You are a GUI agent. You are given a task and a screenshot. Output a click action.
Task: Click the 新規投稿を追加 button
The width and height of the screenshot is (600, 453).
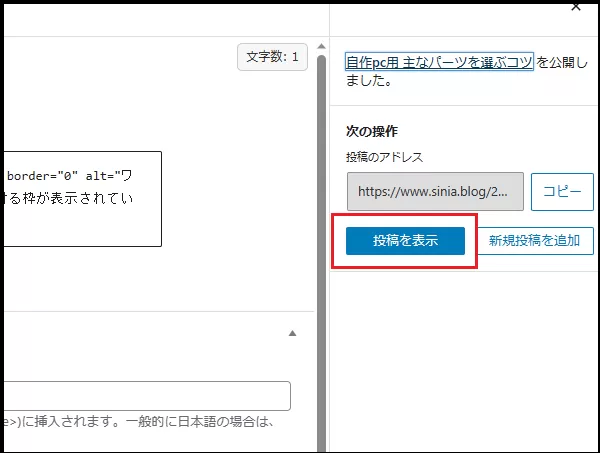(535, 241)
